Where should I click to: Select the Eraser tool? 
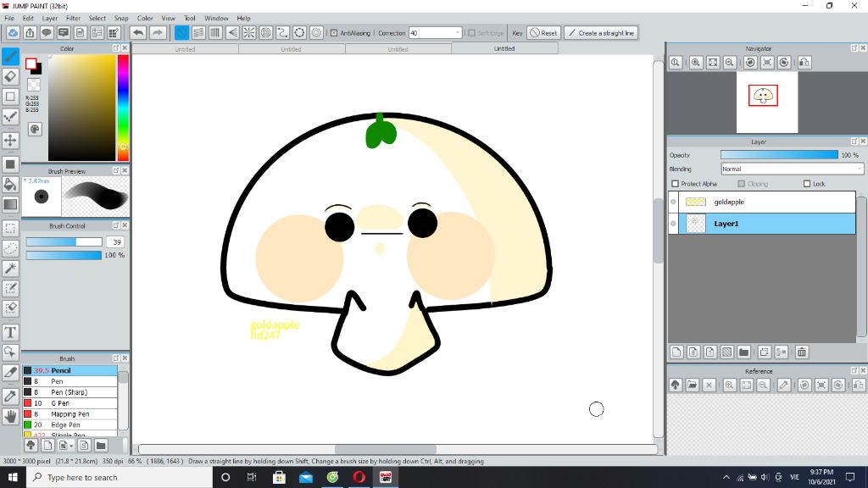tap(10, 76)
